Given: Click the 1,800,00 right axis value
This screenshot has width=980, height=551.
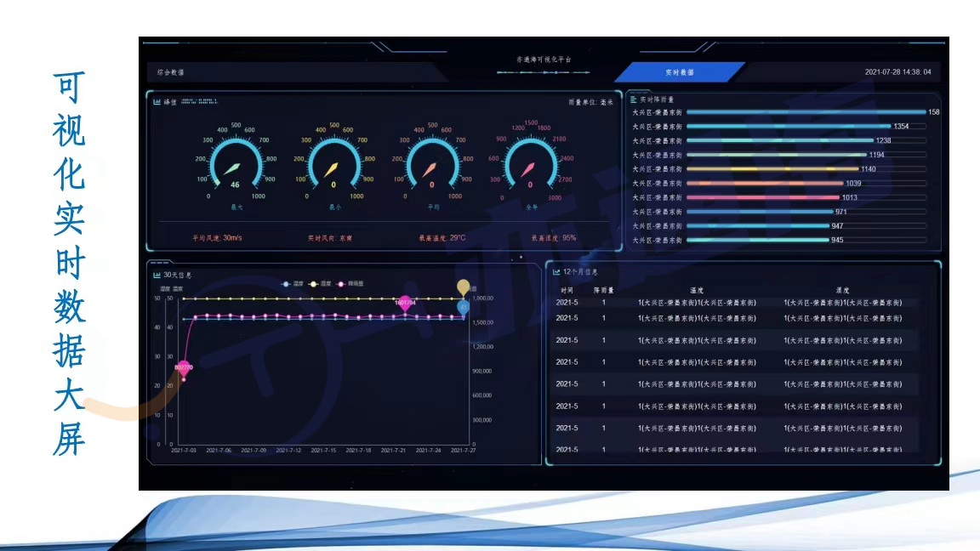Looking at the screenshot, I should [x=483, y=298].
